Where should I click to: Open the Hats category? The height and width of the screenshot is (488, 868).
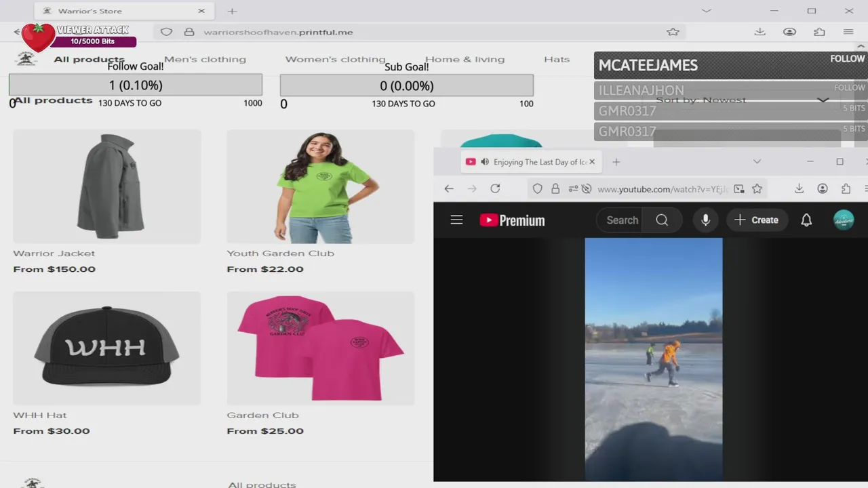[x=557, y=59]
